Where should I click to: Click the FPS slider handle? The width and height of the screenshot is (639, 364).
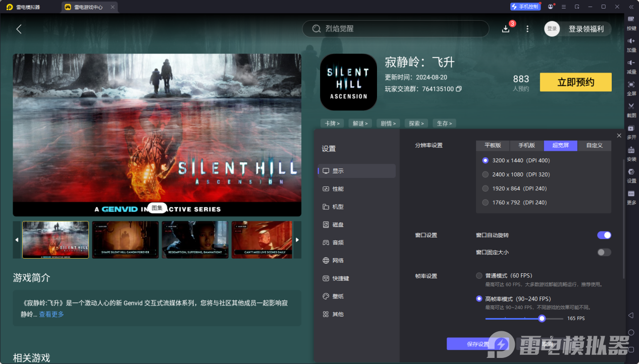542,319
